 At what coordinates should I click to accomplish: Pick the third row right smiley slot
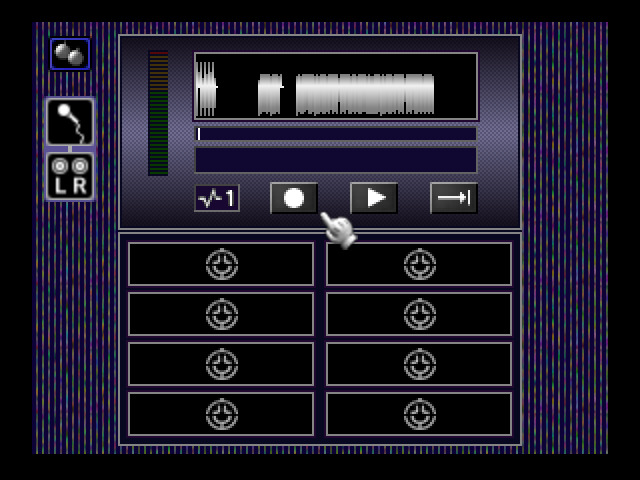[x=419, y=364]
